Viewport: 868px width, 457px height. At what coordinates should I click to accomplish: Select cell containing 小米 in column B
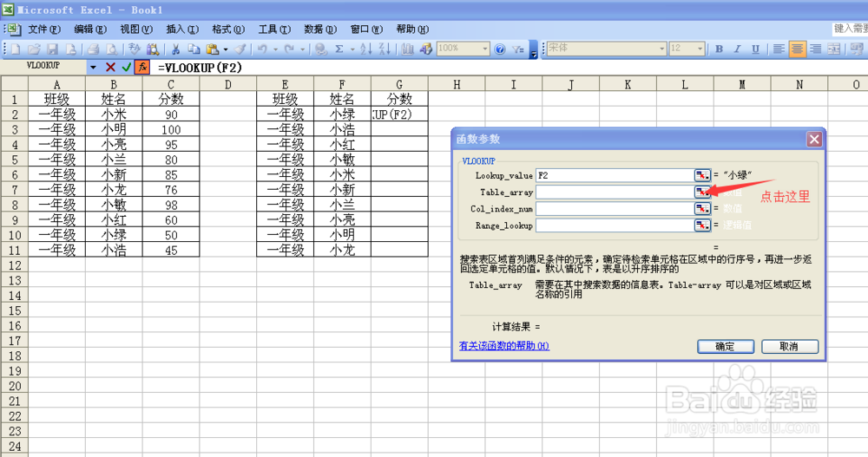click(x=114, y=114)
